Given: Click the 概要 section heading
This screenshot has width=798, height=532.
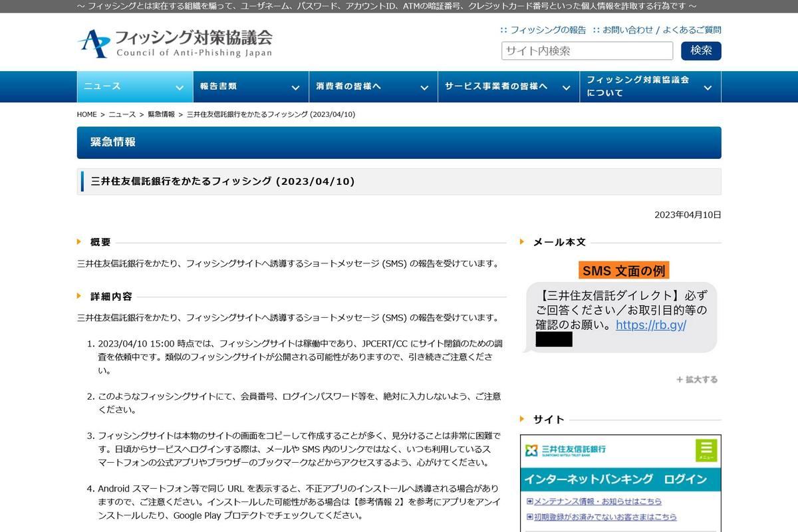Looking at the screenshot, I should tap(100, 242).
